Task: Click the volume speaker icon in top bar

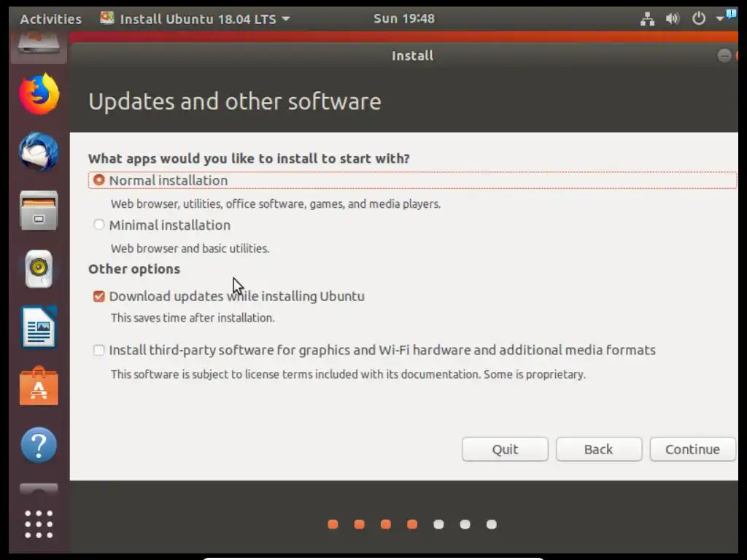Action: pos(672,18)
